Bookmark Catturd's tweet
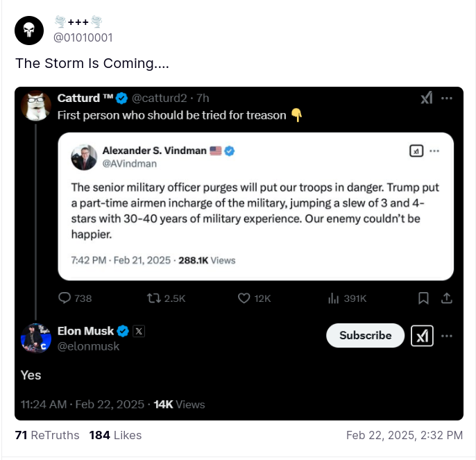 click(423, 298)
